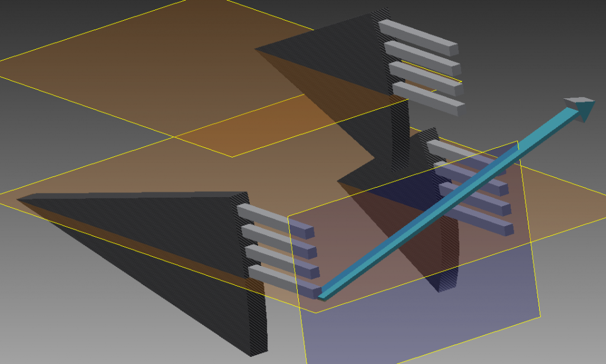This screenshot has width=606, height=364.
Task: Select the third gray bar of upper wedge
Action: [425, 73]
